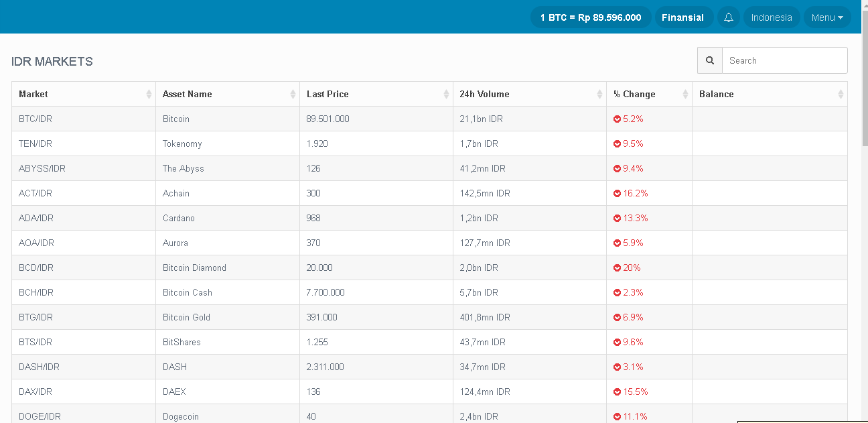868x423 pixels.
Task: Click the 21,1bn IDR volume value
Action: tap(481, 119)
